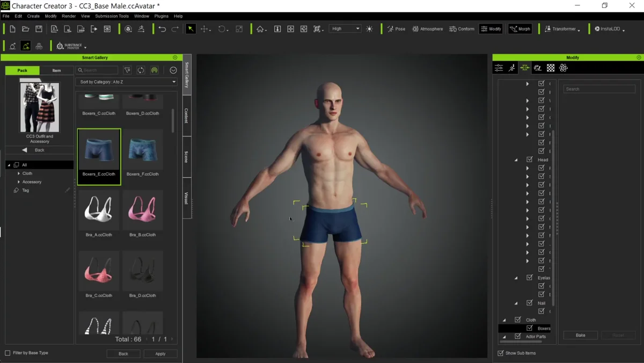644x363 pixels.
Task: Open checkerboard texture tab in Modify panel
Action: point(551,68)
